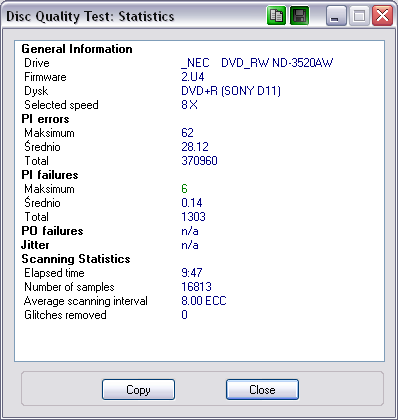The image size is (398, 420).
Task: Click the Close button at the bottom
Action: [262, 389]
